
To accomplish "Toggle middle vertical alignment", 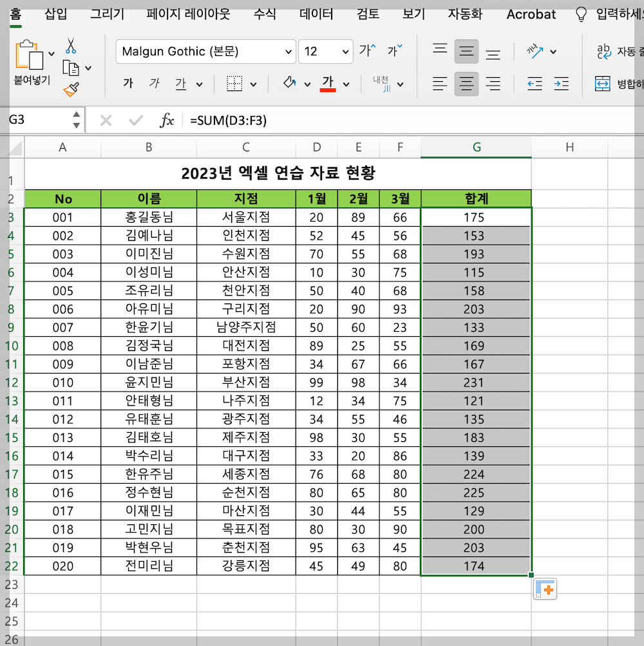I will tap(466, 52).
